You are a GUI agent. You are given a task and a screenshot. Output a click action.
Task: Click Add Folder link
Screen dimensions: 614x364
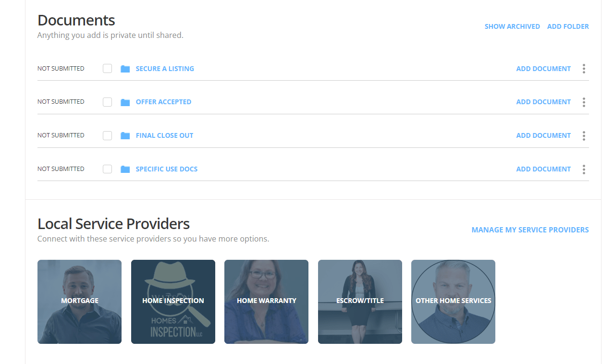pos(568,26)
